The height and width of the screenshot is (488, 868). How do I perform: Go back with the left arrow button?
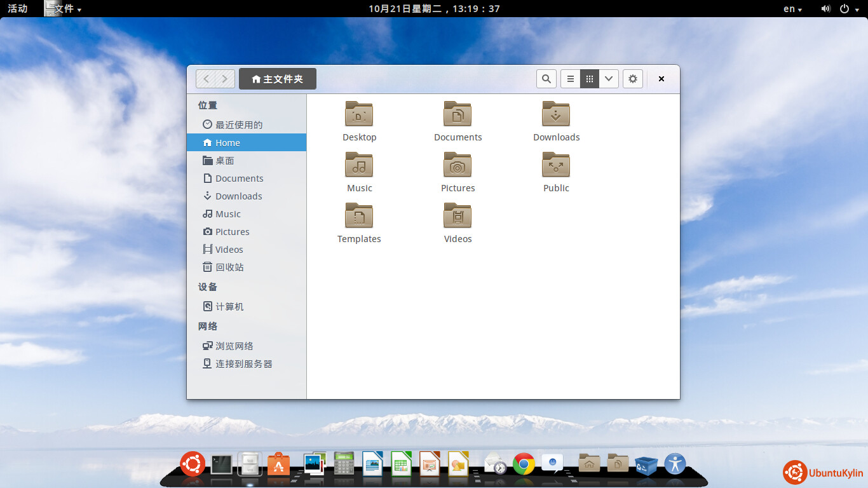tap(206, 79)
